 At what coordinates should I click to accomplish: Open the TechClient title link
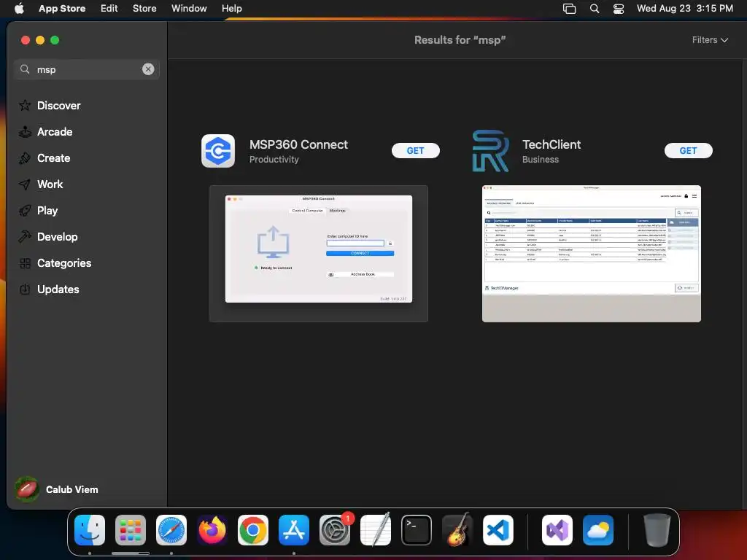point(551,144)
